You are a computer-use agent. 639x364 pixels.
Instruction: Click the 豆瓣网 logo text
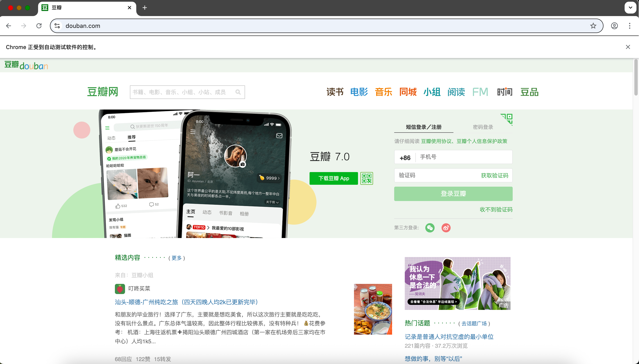pos(103,92)
